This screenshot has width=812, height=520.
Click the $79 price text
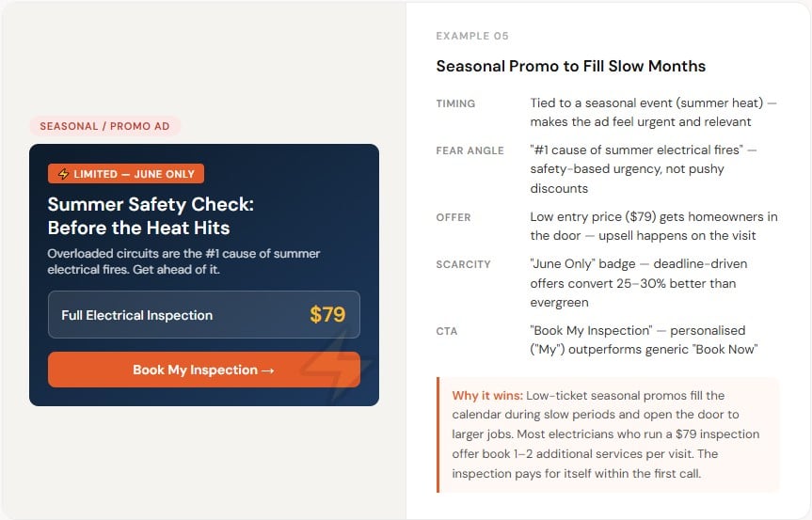pos(327,315)
